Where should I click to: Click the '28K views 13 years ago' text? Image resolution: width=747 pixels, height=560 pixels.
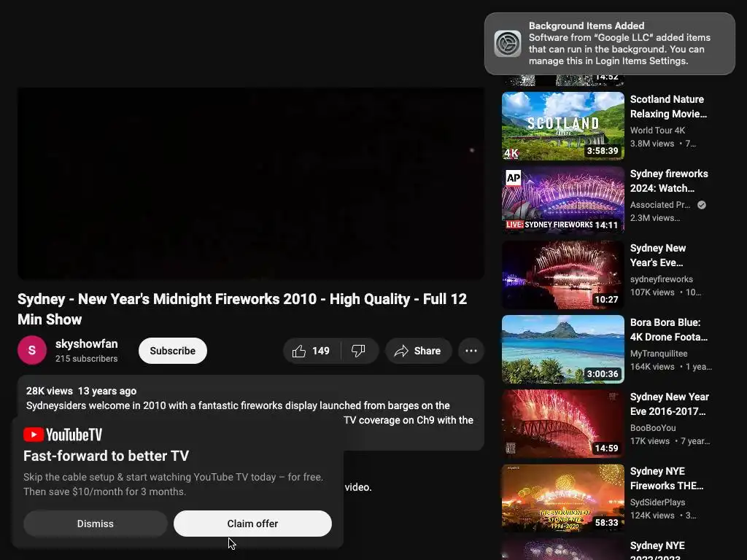pos(81,391)
